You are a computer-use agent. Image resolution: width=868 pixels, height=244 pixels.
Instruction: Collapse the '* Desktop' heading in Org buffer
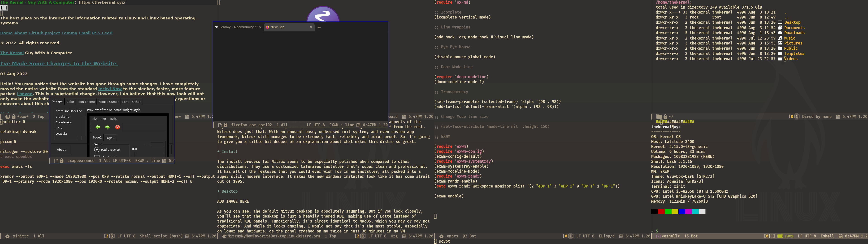(227, 191)
